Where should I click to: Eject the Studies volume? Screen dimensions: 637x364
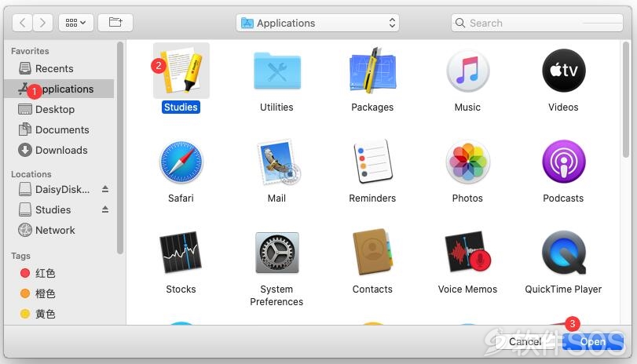tap(105, 209)
